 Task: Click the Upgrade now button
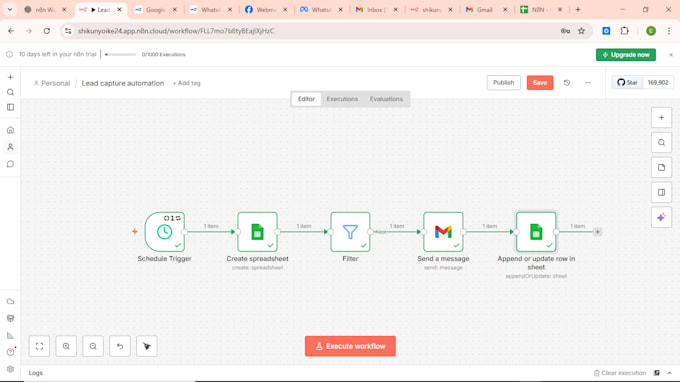coord(625,55)
